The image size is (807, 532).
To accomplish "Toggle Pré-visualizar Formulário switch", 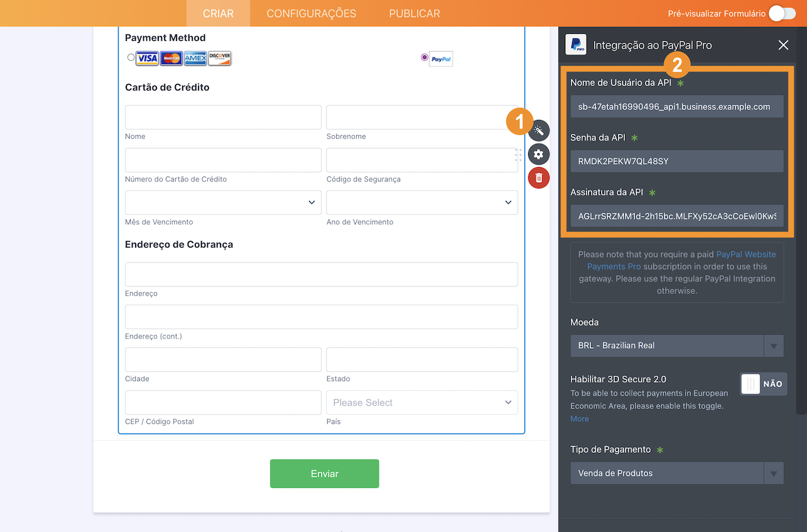I will pos(782,13).
